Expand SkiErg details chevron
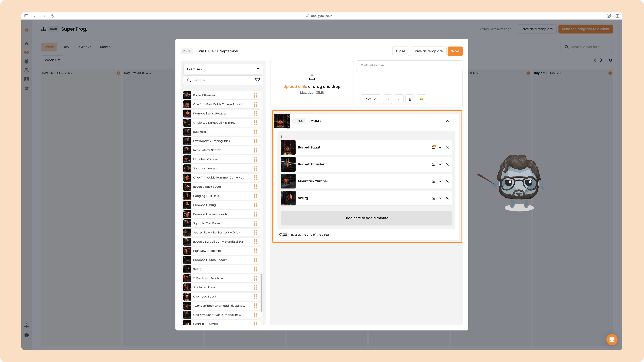This screenshot has width=644, height=362. click(440, 198)
